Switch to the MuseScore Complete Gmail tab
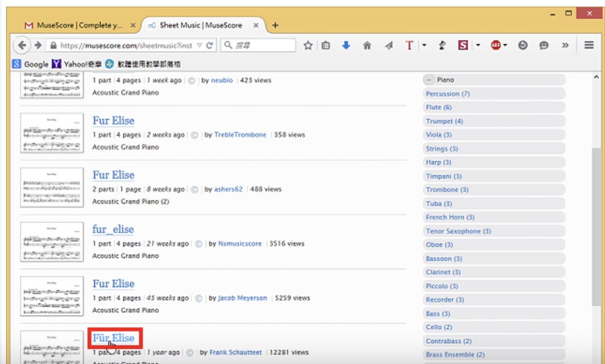Screen dimensions: 605x364 (80, 25)
